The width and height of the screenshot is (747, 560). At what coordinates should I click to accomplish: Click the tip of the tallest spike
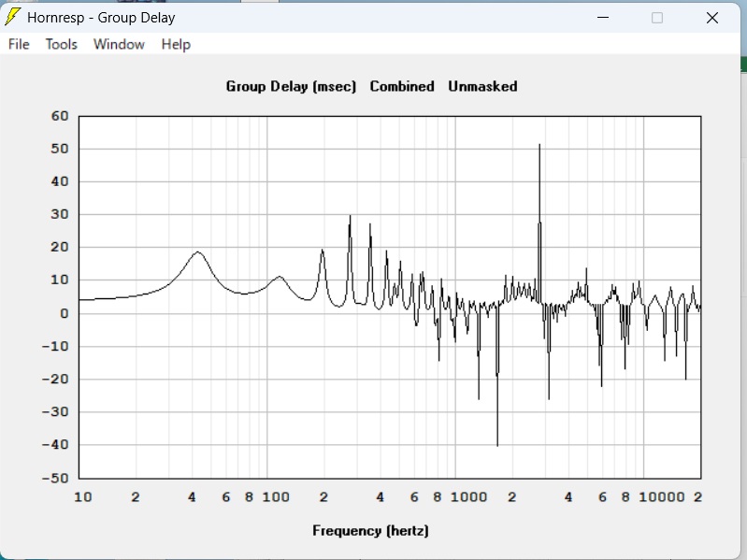539,145
